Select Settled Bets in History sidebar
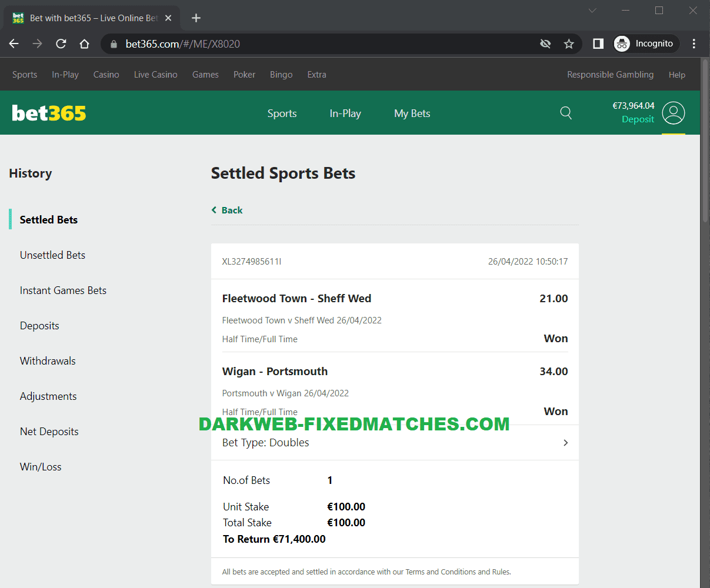710x588 pixels. pyautogui.click(x=49, y=220)
